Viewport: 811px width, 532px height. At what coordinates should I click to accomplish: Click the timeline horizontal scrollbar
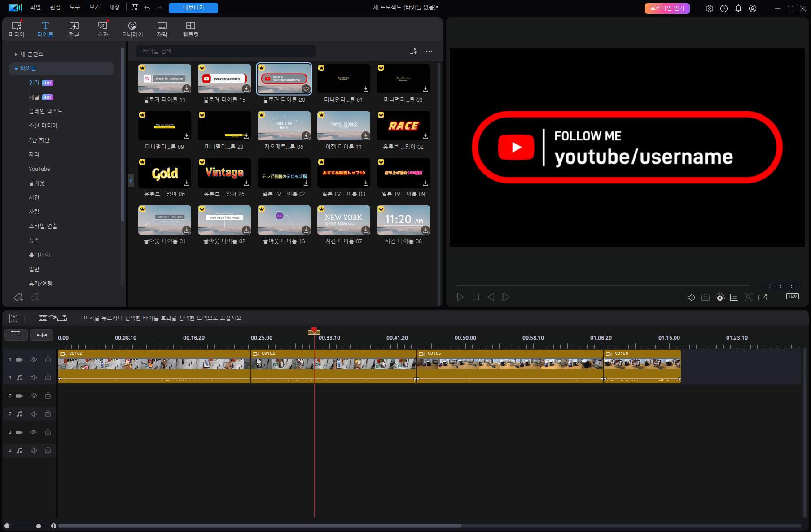pyautogui.click(x=259, y=526)
